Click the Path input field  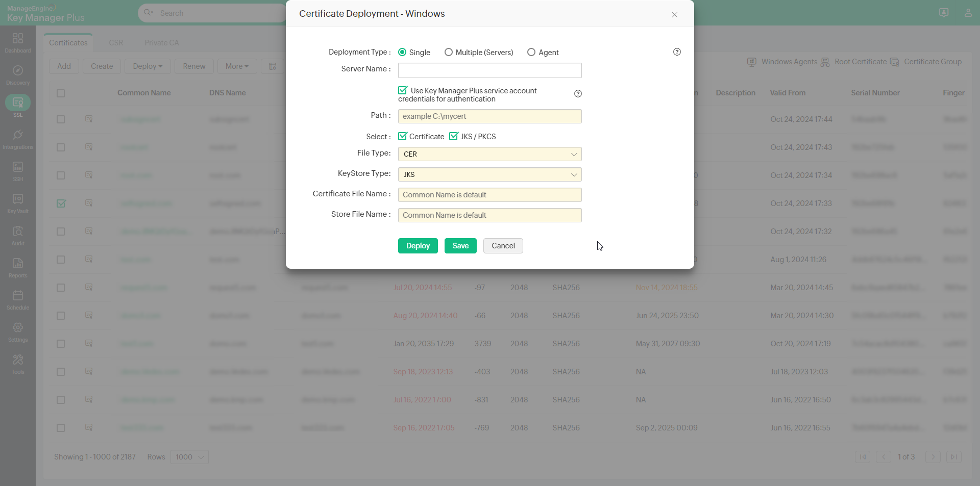[490, 116]
